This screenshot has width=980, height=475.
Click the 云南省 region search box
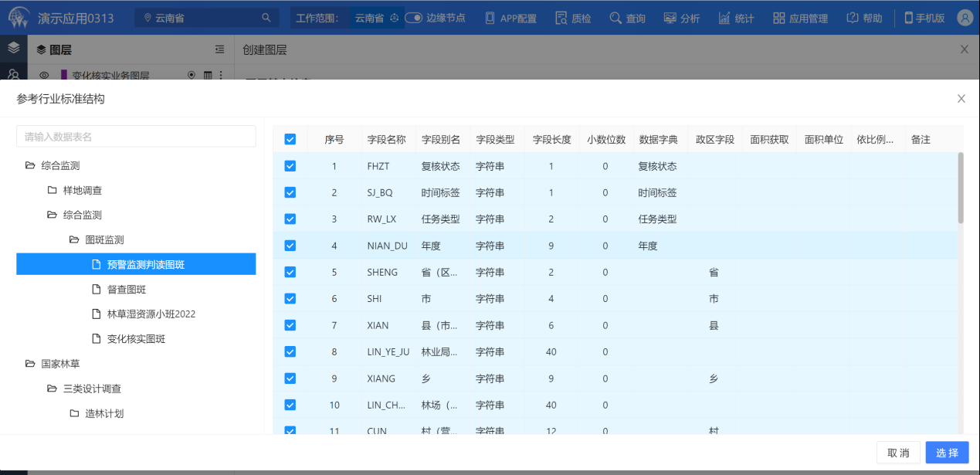(207, 18)
